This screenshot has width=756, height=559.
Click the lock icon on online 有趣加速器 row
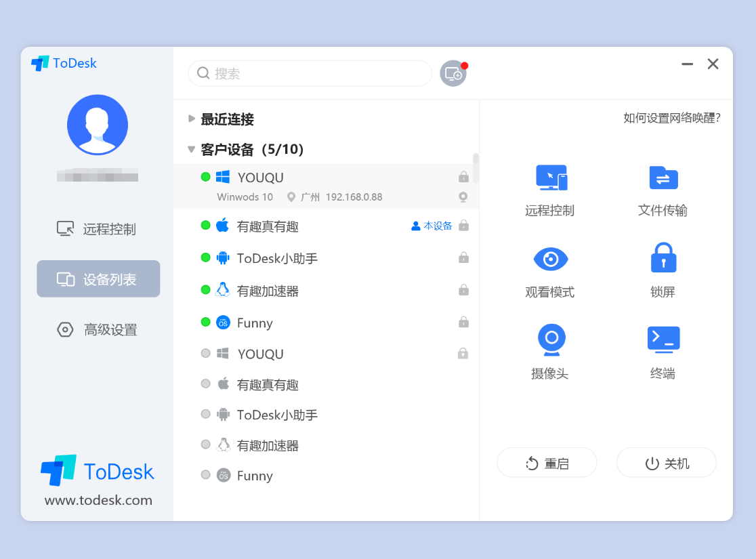(463, 290)
